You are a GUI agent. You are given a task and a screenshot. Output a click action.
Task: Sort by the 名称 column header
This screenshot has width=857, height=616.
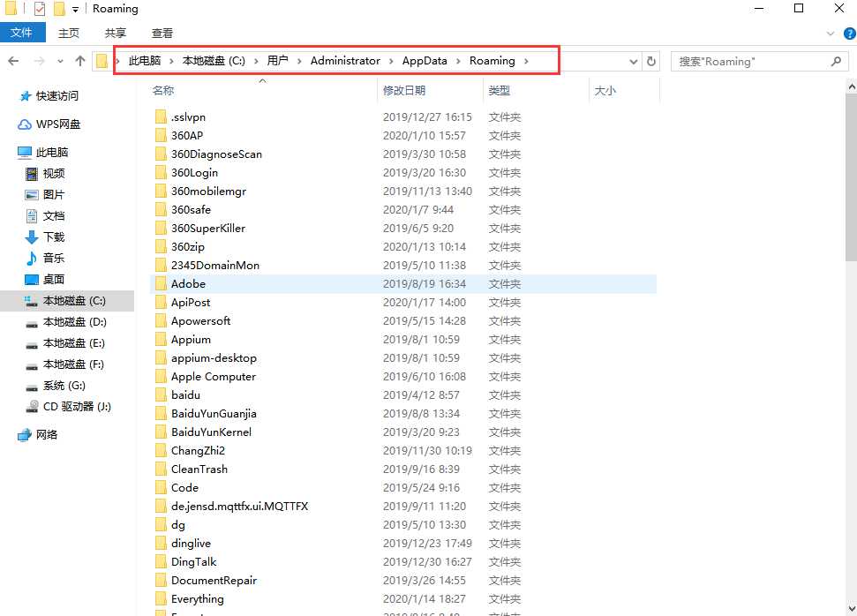pyautogui.click(x=163, y=91)
